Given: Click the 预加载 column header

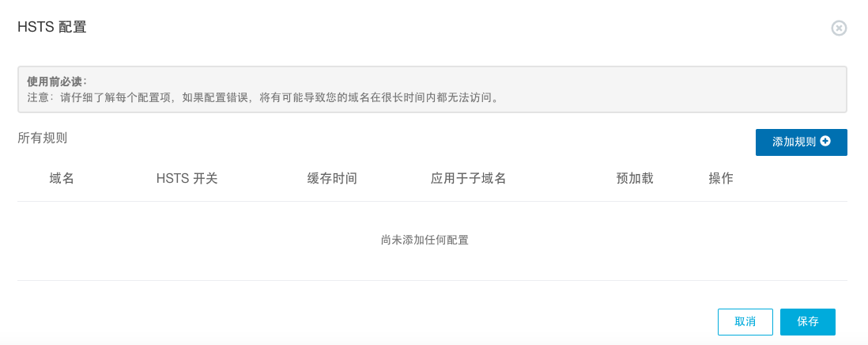Looking at the screenshot, I should tap(635, 179).
